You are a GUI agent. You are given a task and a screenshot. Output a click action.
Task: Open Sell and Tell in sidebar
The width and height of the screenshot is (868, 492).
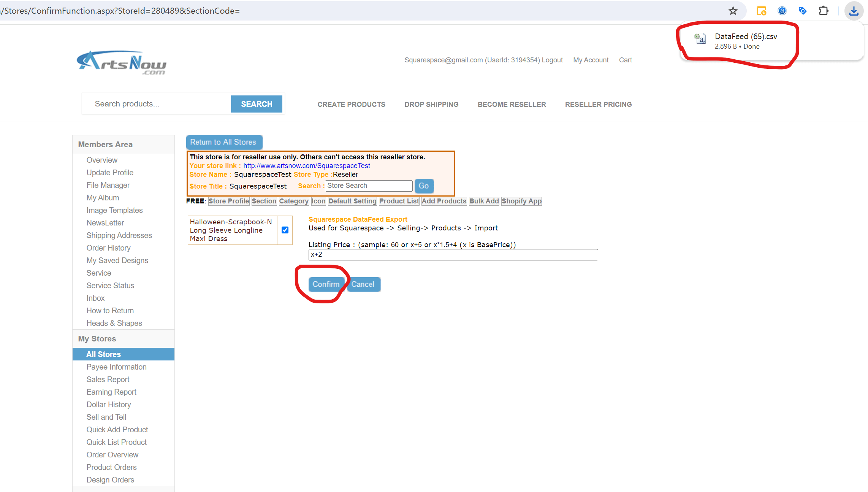pos(106,417)
